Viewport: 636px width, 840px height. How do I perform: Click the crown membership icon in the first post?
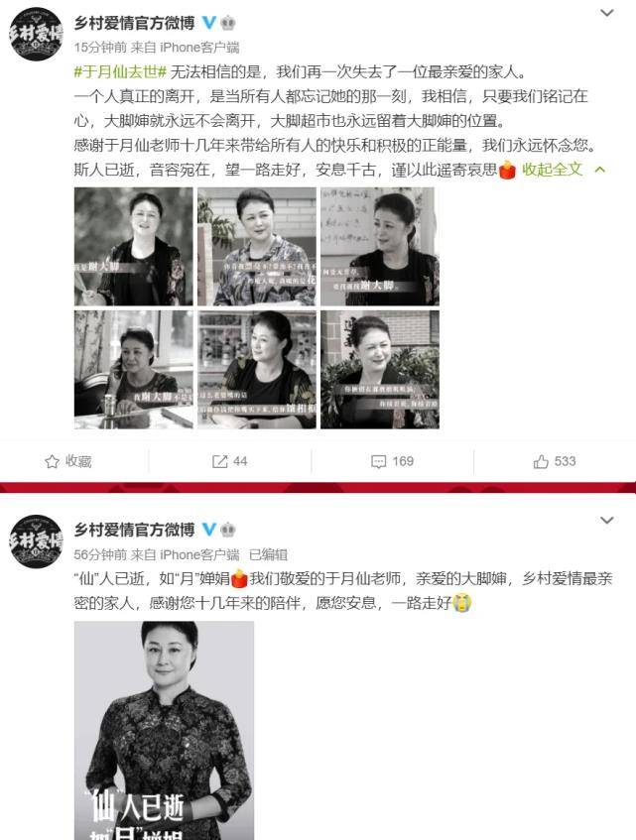coord(228,23)
